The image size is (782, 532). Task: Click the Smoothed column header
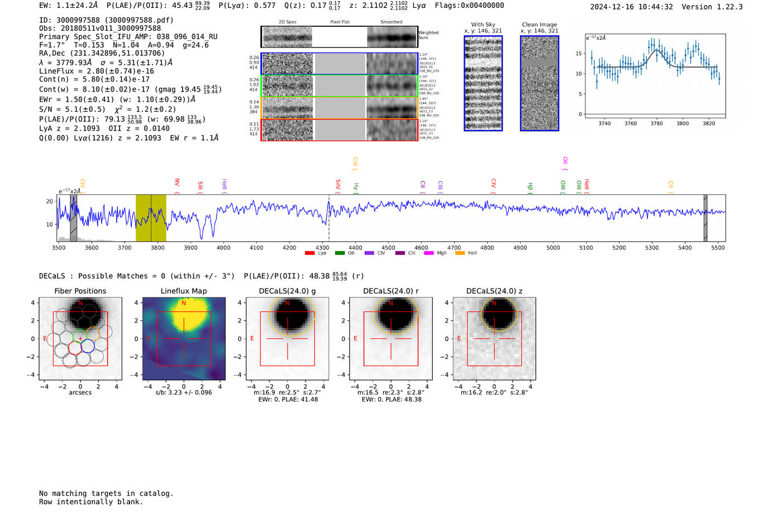(391, 22)
